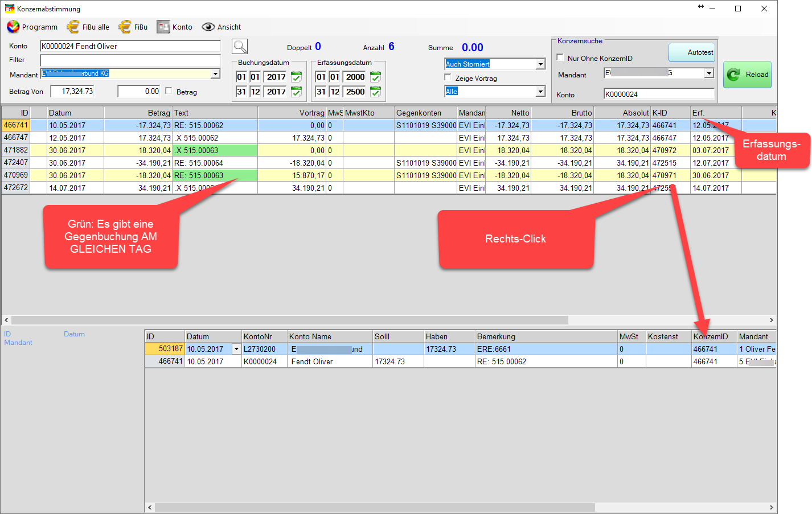812x514 pixels.
Task: Click the Autotest button
Action: [x=691, y=52]
